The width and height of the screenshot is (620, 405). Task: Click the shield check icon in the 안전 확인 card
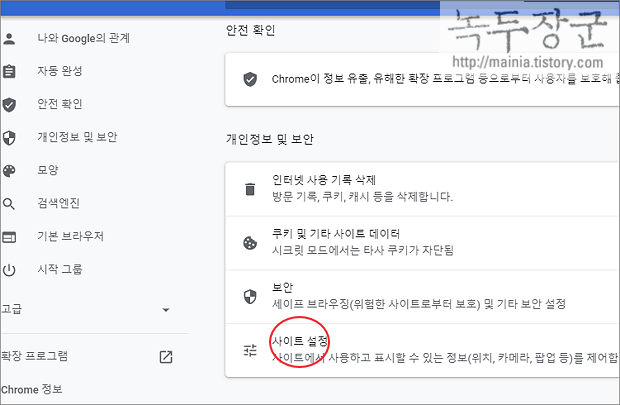pyautogui.click(x=250, y=79)
